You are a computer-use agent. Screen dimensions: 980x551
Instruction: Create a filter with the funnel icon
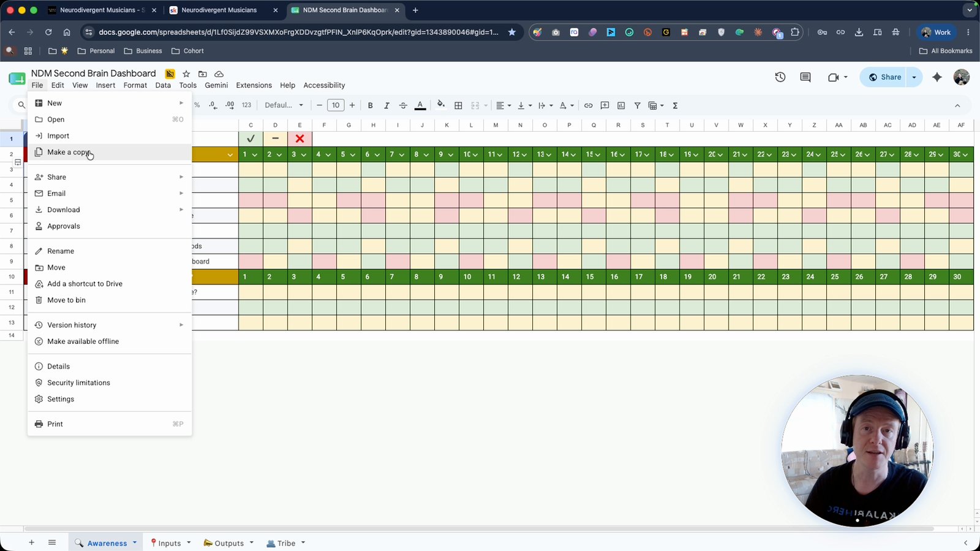click(x=638, y=105)
